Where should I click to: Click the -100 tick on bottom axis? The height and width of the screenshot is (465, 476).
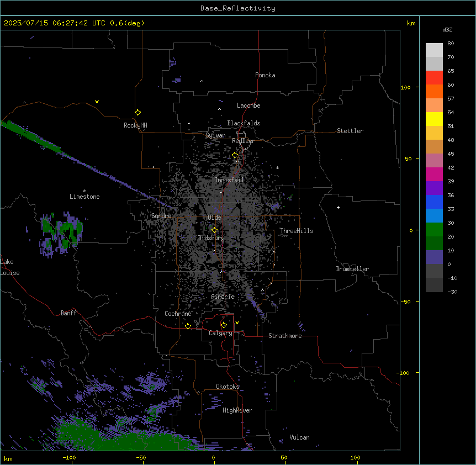click(70, 457)
